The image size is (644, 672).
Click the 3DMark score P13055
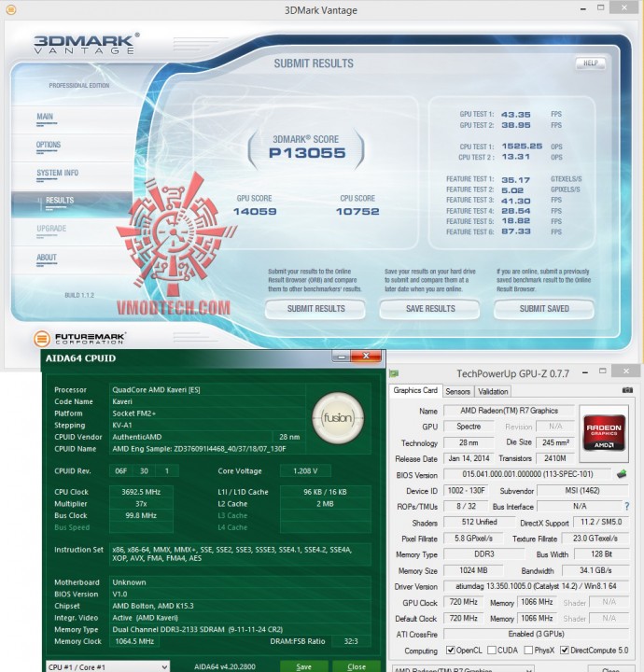307,153
